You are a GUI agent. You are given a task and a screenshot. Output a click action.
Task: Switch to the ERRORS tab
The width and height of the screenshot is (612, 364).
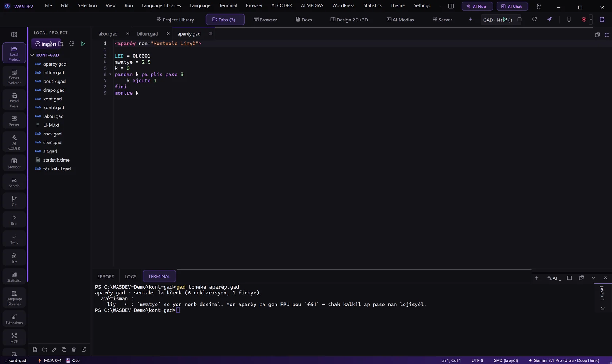(x=106, y=277)
